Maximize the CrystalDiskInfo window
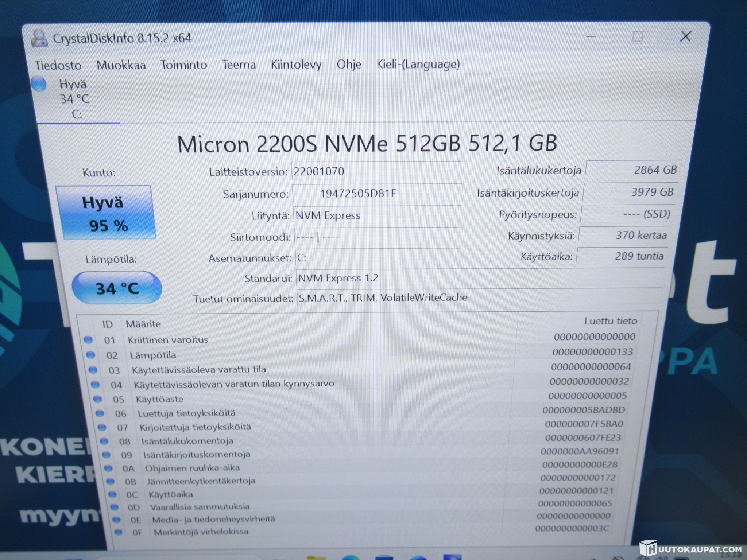The image size is (747, 560). pos(638,36)
